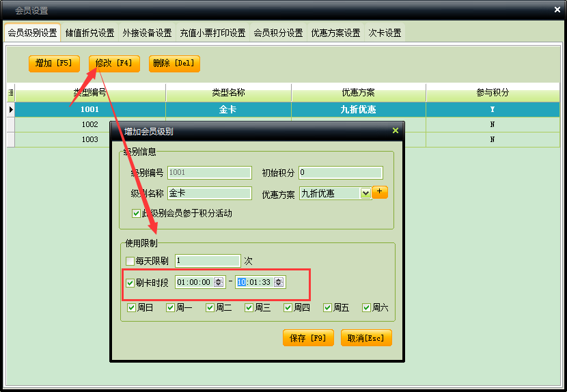The image size is (567, 392).
Task: Click the start time field 01:00:00
Action: [x=200, y=282]
